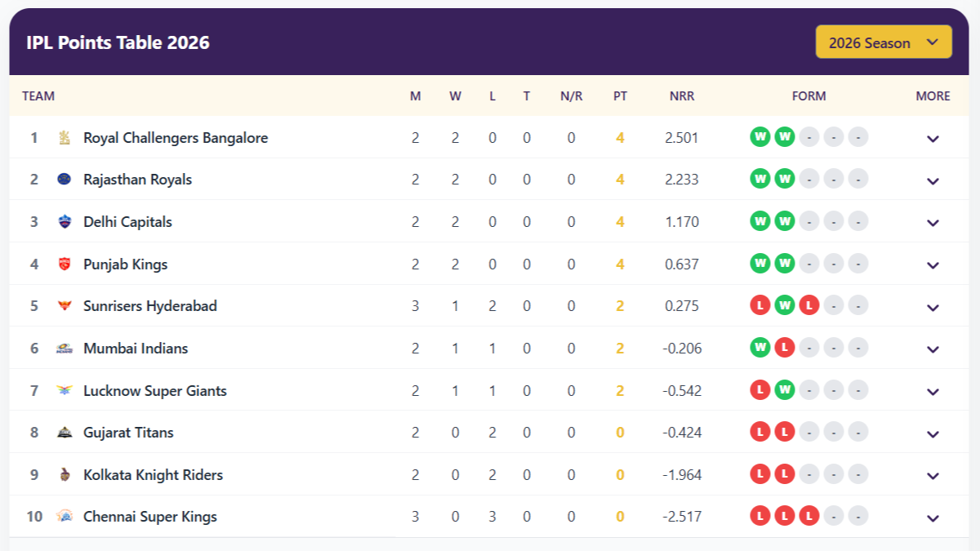The height and width of the screenshot is (551, 980).
Task: Open Chennai Super Kings team page link
Action: pos(149,516)
